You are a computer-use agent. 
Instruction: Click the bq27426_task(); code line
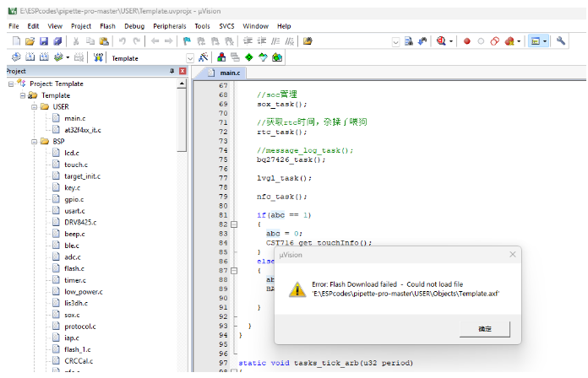[x=291, y=159]
